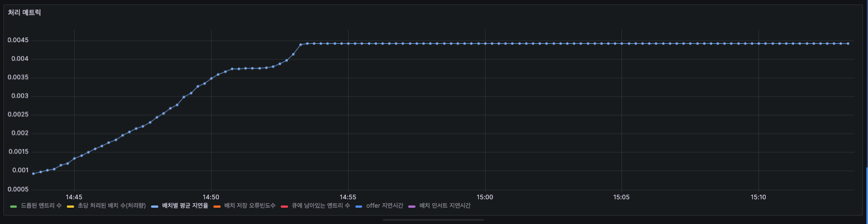Click the 0.0045 y-axis label
The height and width of the screenshot is (224, 868).
(18, 40)
